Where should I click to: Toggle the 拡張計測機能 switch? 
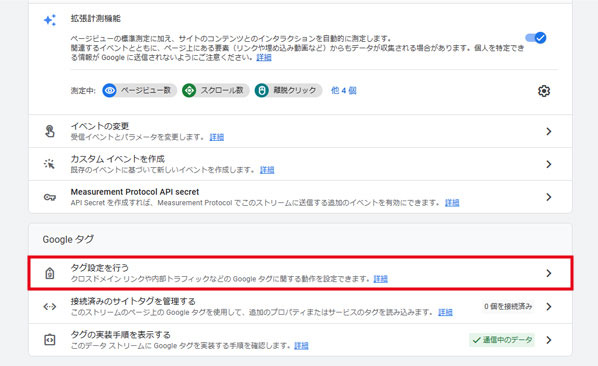(535, 38)
